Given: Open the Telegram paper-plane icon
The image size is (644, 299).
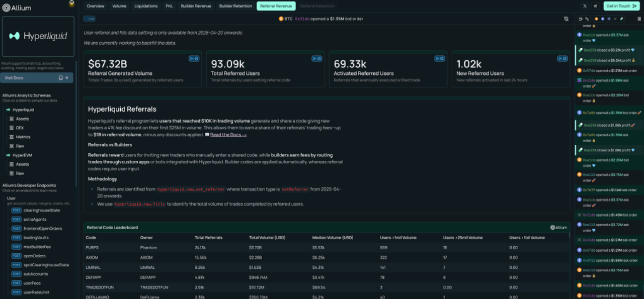Looking at the screenshot, I should pyautogui.click(x=595, y=6).
